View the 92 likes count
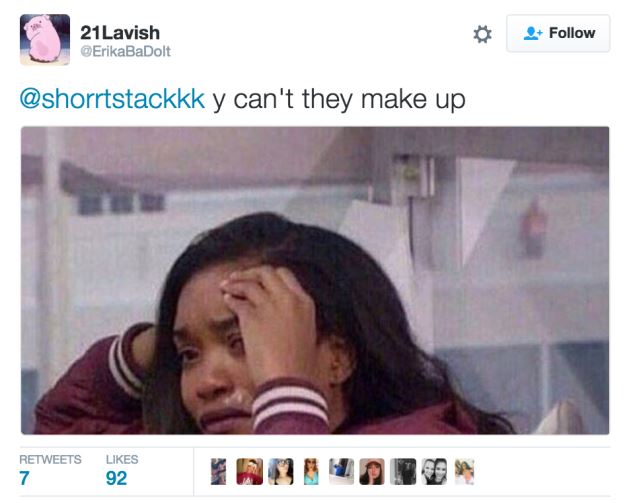Viewport: 624px width, 503px height. [116, 478]
